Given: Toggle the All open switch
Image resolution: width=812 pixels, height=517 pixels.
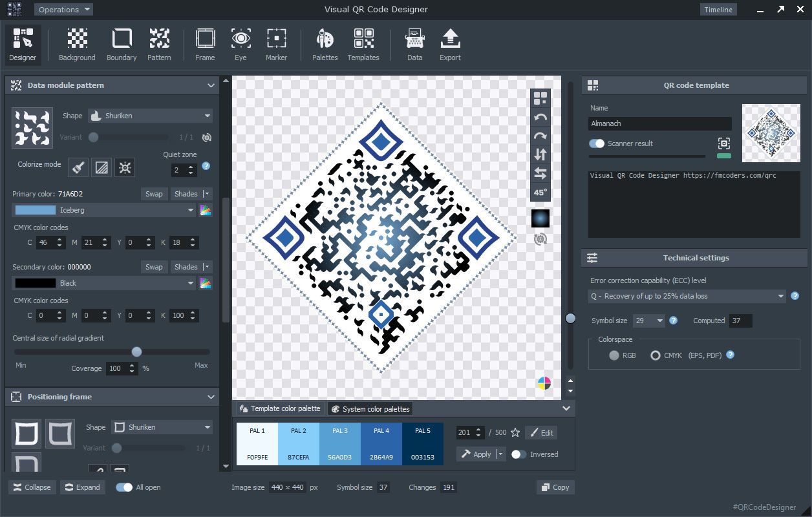Looking at the screenshot, I should pyautogui.click(x=124, y=487).
